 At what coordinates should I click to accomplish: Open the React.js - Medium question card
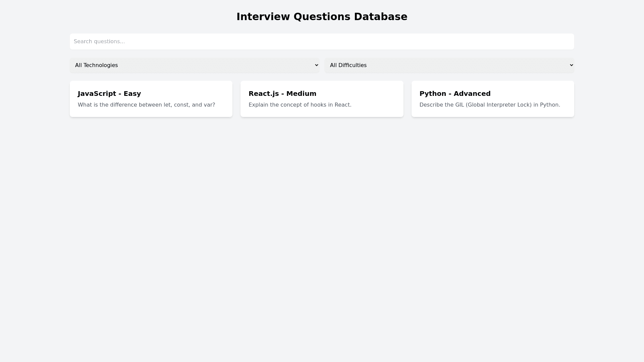pyautogui.click(x=322, y=99)
